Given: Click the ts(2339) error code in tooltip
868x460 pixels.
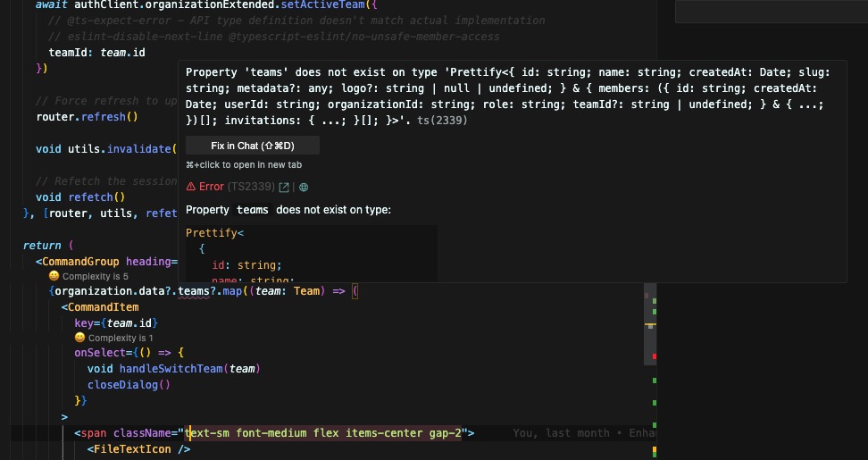Looking at the screenshot, I should coord(442,120).
